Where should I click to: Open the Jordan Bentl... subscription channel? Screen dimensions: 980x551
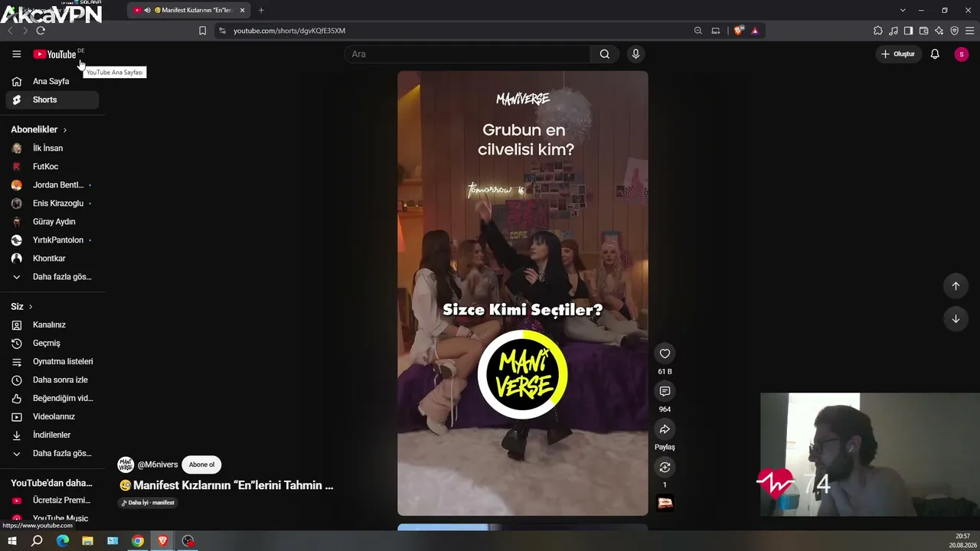[x=52, y=185]
